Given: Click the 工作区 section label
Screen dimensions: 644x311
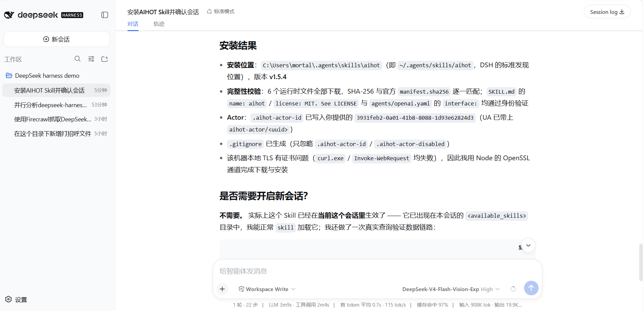Looking at the screenshot, I should coord(13,59).
